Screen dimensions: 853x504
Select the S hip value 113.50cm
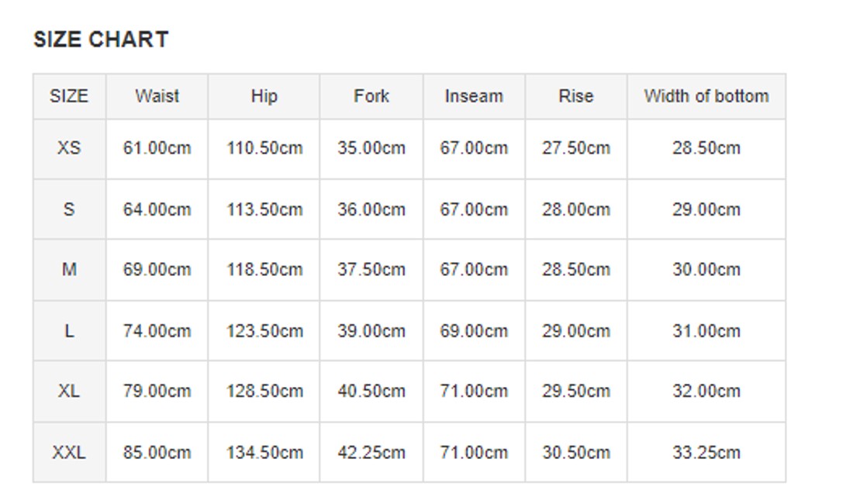[x=264, y=209]
